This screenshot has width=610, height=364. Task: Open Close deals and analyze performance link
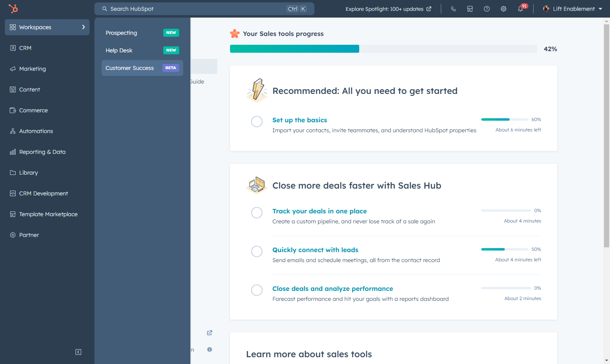[x=333, y=288]
